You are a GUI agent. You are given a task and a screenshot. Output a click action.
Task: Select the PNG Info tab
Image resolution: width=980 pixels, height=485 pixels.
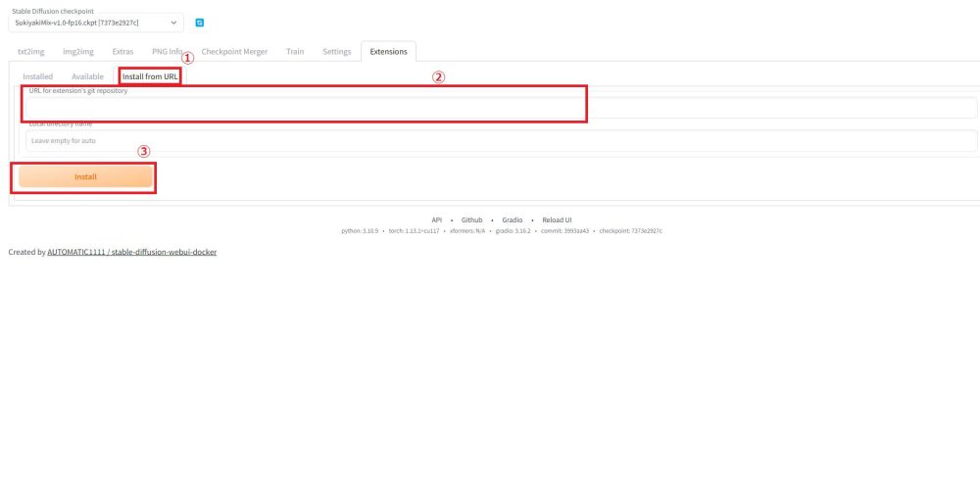tap(167, 52)
